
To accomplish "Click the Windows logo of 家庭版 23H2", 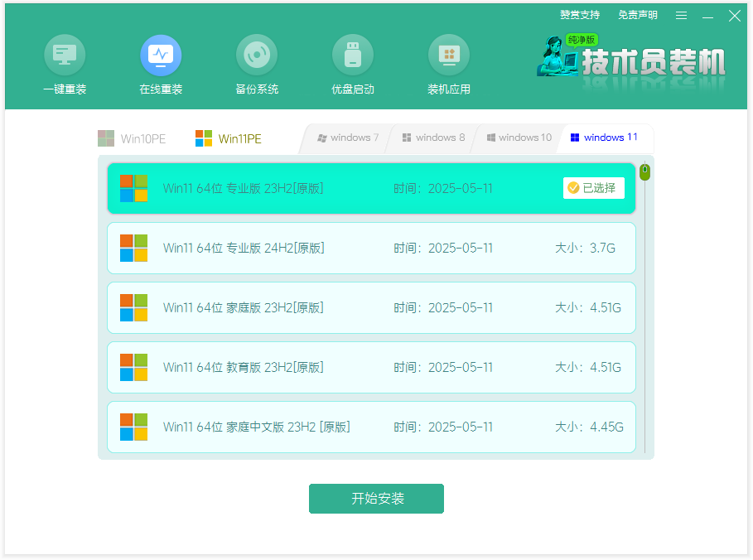I will [x=133, y=307].
